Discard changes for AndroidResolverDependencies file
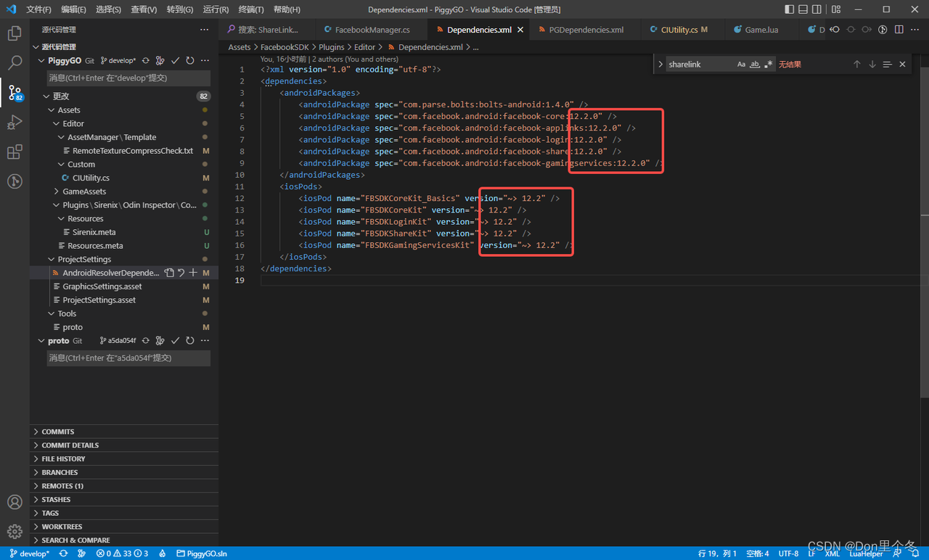Image resolution: width=929 pixels, height=560 pixels. pos(181,273)
